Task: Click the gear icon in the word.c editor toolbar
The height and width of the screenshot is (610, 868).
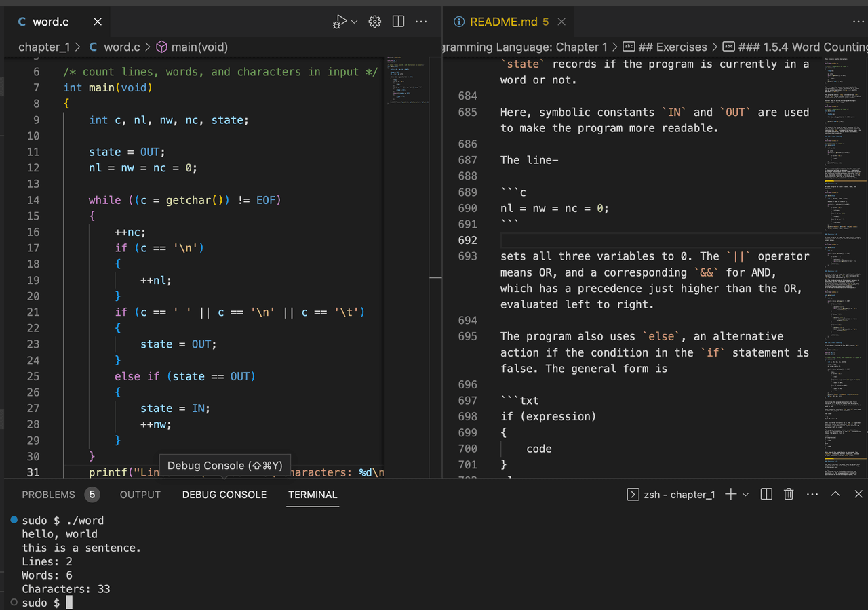Action: coord(375,22)
